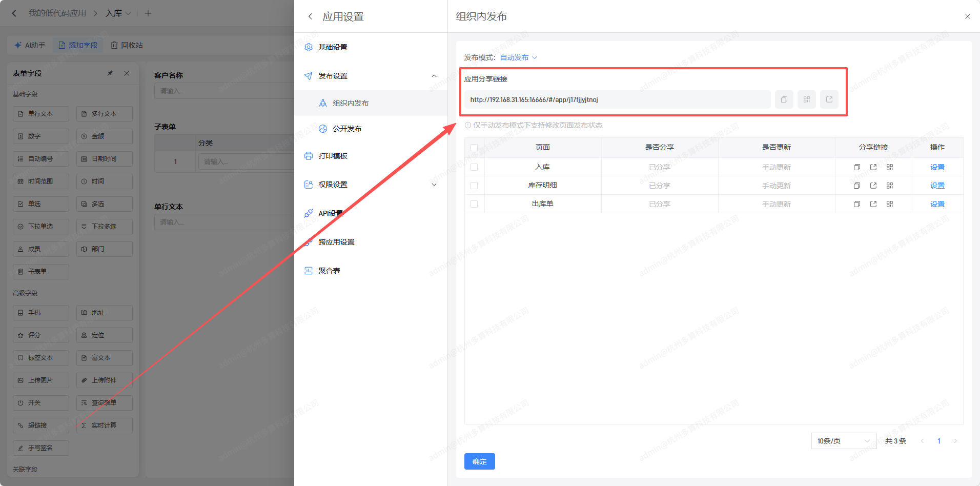Select page 1 in pagination
This screenshot has width=980, height=486.
939,441
